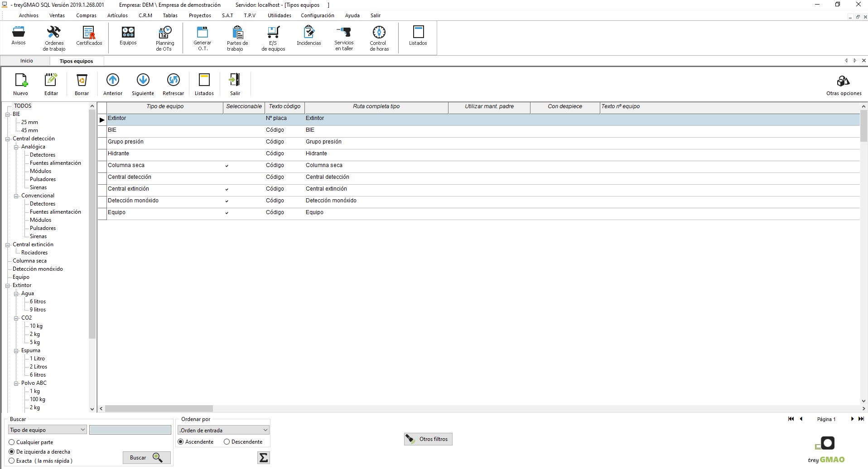Collapse the Polvo ABC tree node
868x469 pixels.
16,383
